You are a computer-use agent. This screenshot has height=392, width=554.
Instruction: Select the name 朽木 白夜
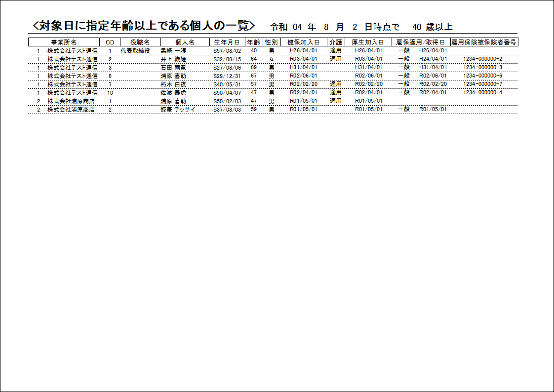click(x=173, y=84)
